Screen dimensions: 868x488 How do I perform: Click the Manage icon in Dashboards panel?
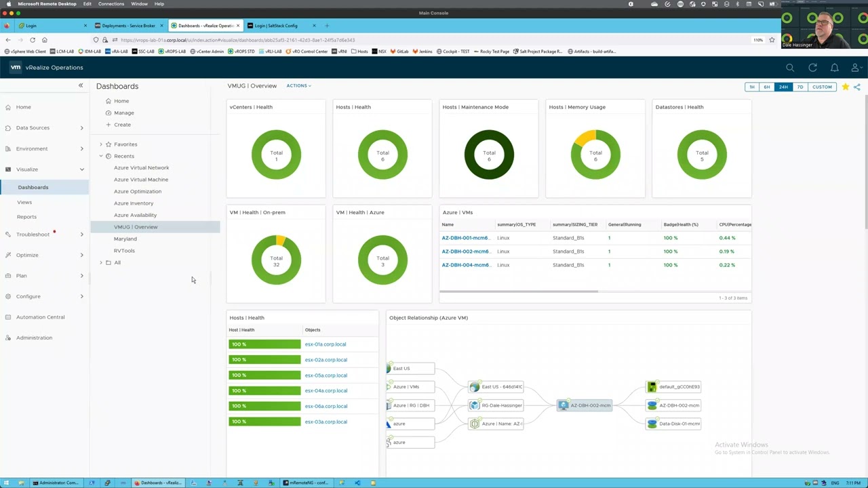click(108, 113)
